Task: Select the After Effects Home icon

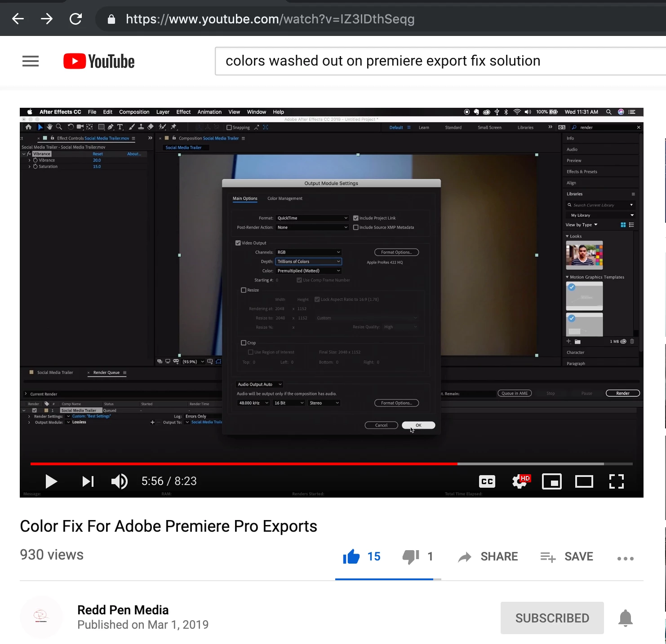Action: point(28,127)
